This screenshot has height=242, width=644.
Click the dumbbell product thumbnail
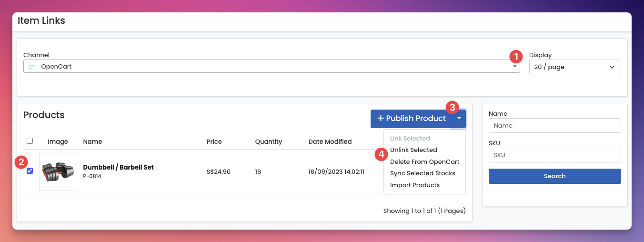click(58, 171)
